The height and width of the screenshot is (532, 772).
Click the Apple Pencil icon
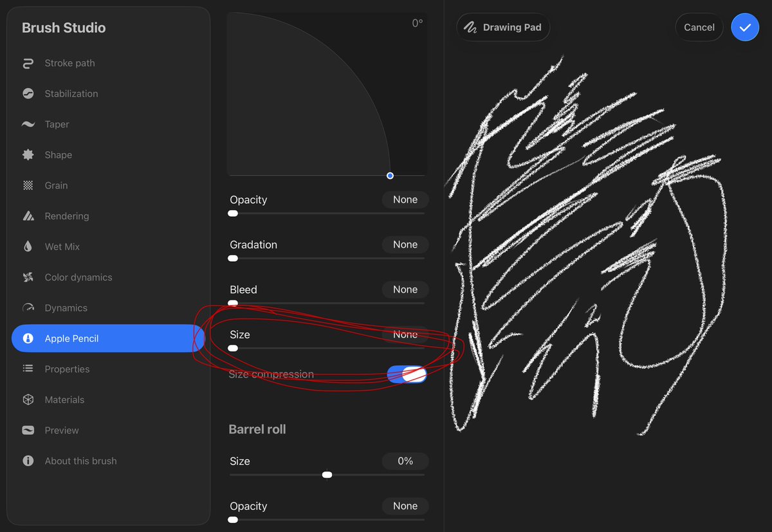pyautogui.click(x=28, y=338)
